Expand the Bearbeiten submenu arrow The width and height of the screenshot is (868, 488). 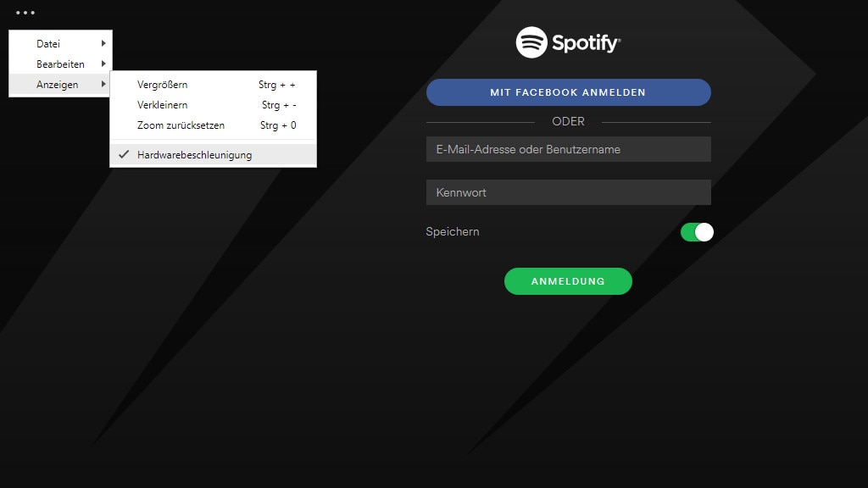(x=103, y=64)
